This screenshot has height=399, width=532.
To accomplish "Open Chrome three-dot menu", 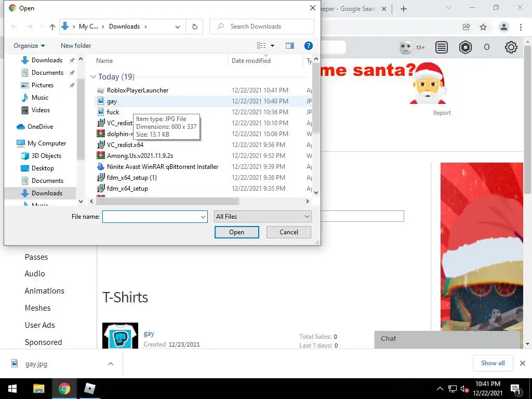I will pos(521,27).
